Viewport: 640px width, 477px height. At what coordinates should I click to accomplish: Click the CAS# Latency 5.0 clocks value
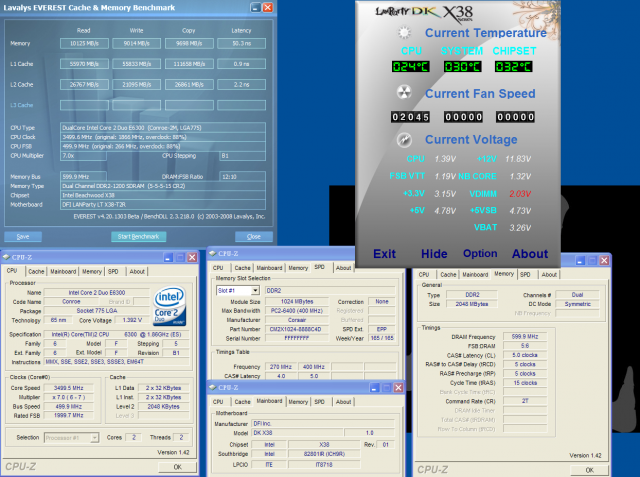pos(525,355)
